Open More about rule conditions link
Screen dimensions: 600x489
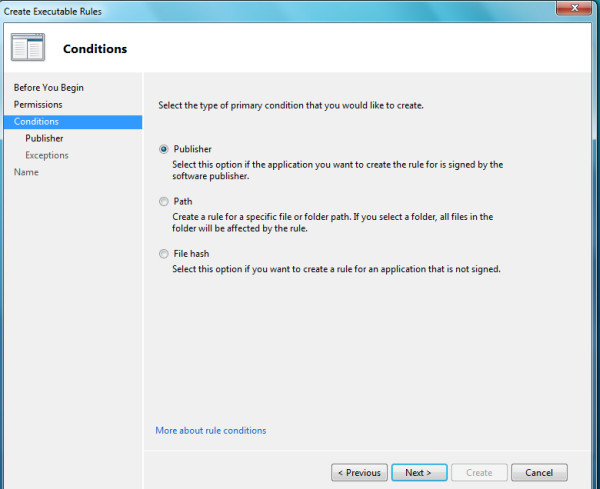pyautogui.click(x=210, y=430)
